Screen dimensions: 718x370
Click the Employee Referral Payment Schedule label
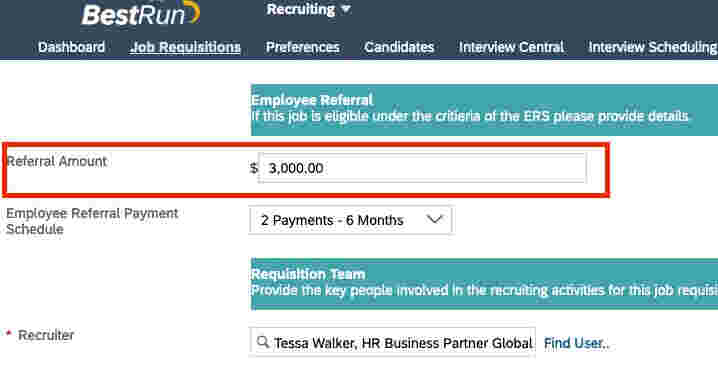tap(92, 221)
